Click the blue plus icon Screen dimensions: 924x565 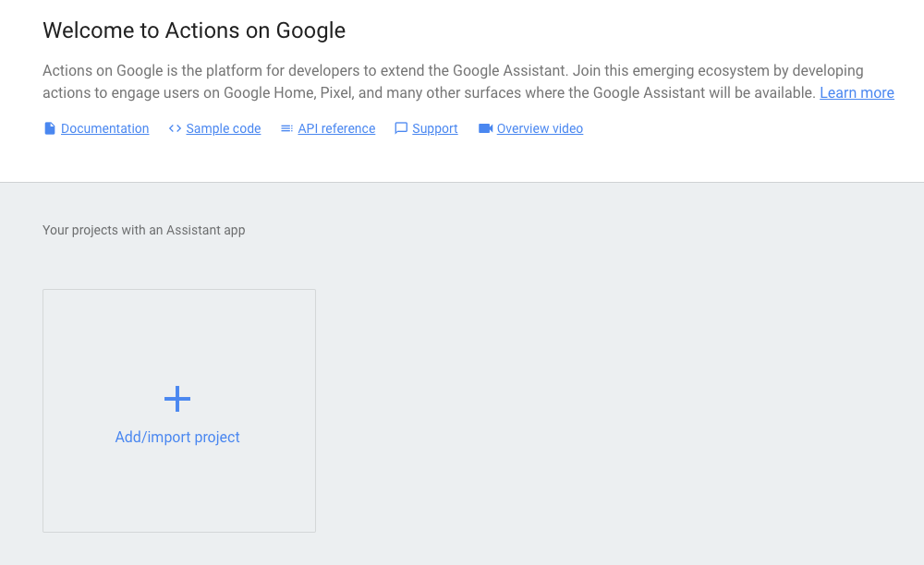[x=177, y=399]
